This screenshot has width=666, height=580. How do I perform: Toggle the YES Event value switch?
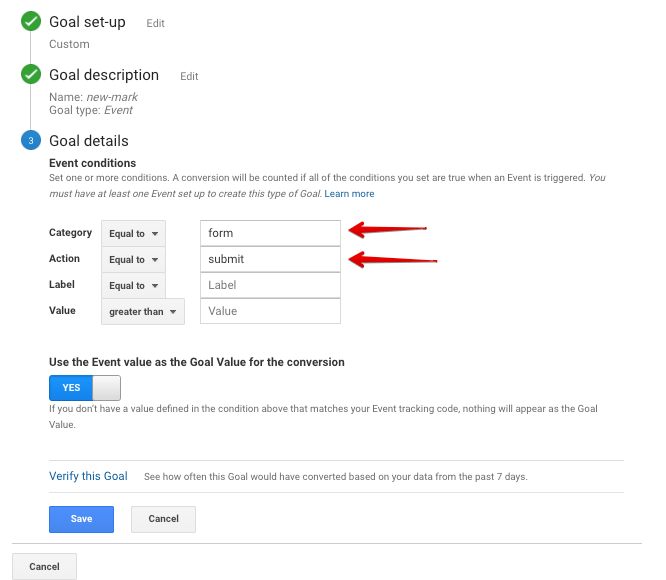point(85,388)
